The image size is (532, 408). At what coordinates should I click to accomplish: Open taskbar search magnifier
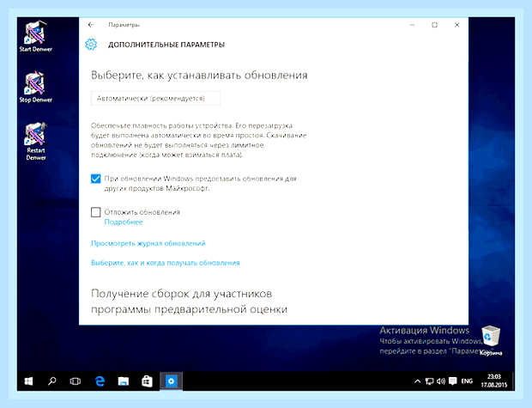click(x=51, y=381)
